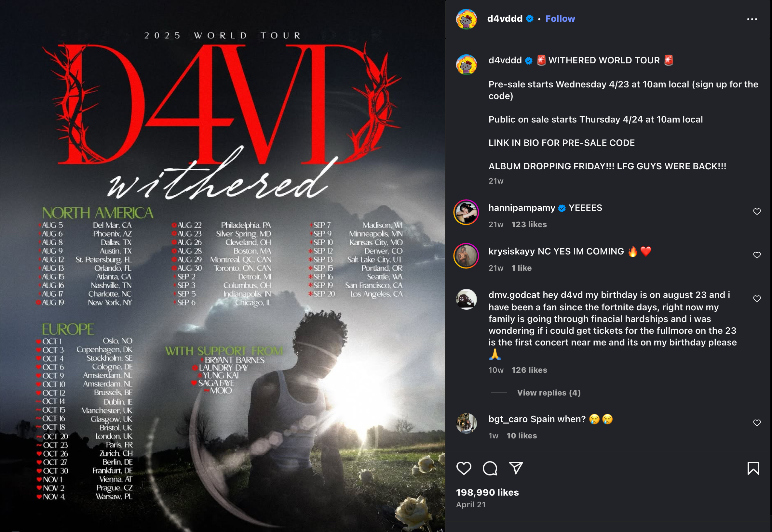Expand View replies (4)

[549, 393]
